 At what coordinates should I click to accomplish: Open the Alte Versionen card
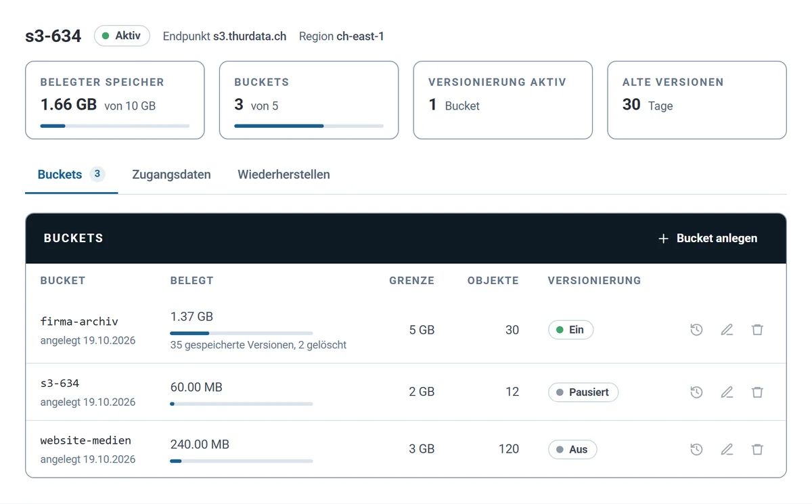(697, 100)
